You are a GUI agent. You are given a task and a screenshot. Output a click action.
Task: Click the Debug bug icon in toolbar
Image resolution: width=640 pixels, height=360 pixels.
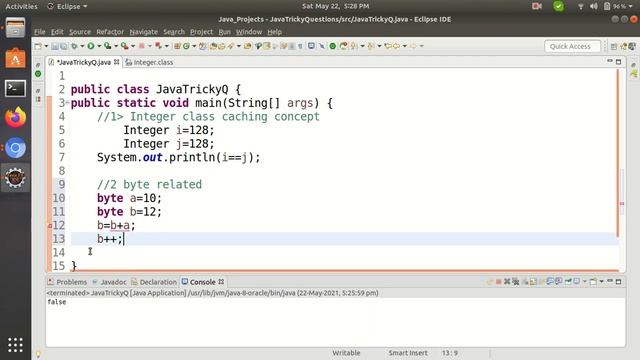point(74,46)
